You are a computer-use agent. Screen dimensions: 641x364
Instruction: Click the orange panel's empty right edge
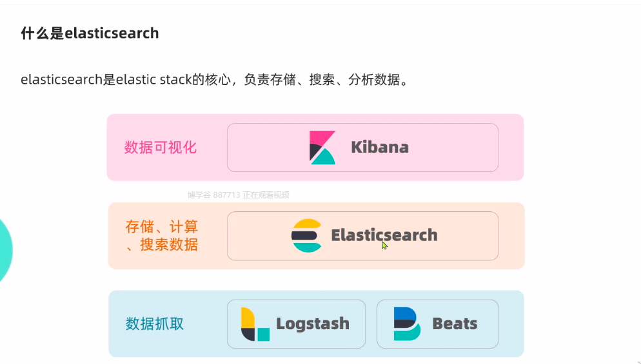tap(511, 236)
